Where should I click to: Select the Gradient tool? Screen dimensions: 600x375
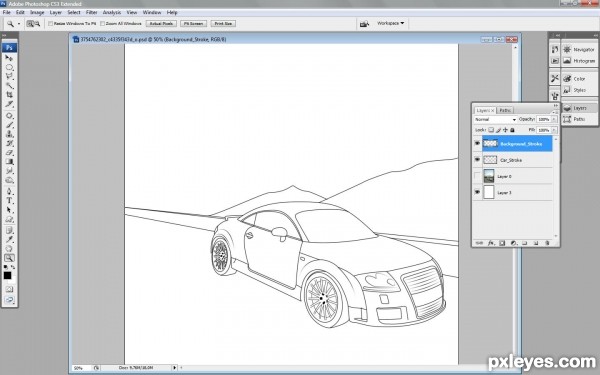[9, 161]
